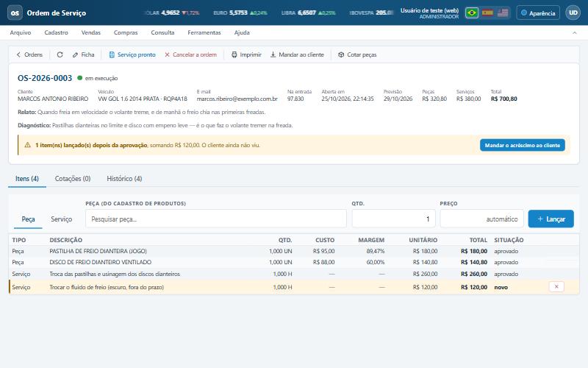
Task: Switch to the Serviço item type tab
Action: pos(62,219)
